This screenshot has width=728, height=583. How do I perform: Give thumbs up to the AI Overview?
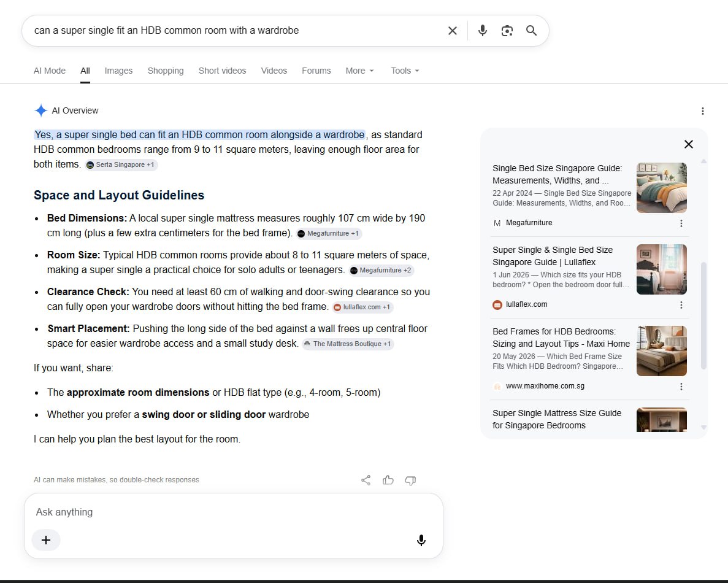coord(388,481)
